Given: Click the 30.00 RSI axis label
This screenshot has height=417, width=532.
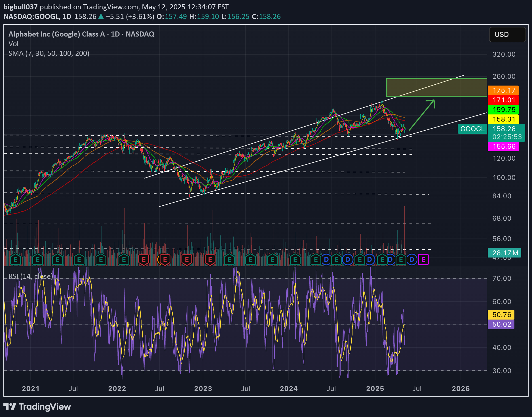Looking at the screenshot, I should 502,371.
